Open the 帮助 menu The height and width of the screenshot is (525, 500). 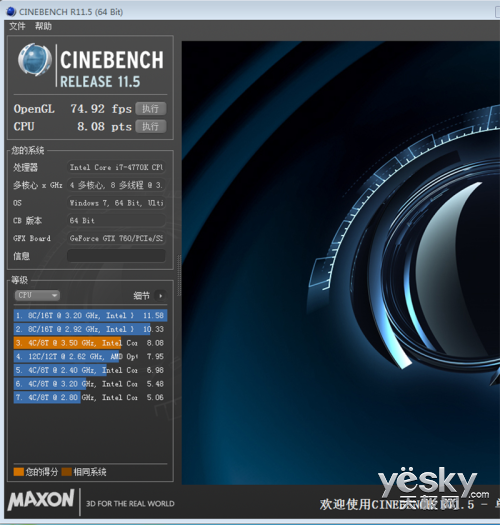tap(43, 26)
